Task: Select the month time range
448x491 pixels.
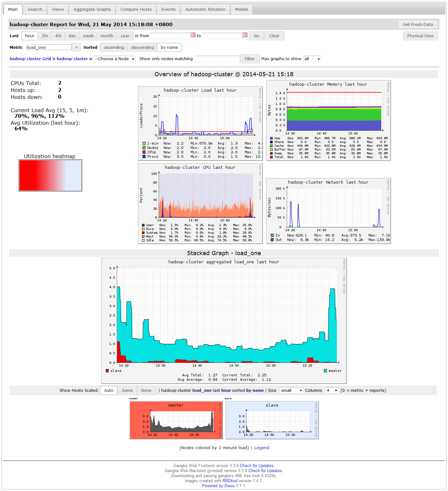Action: pos(107,36)
